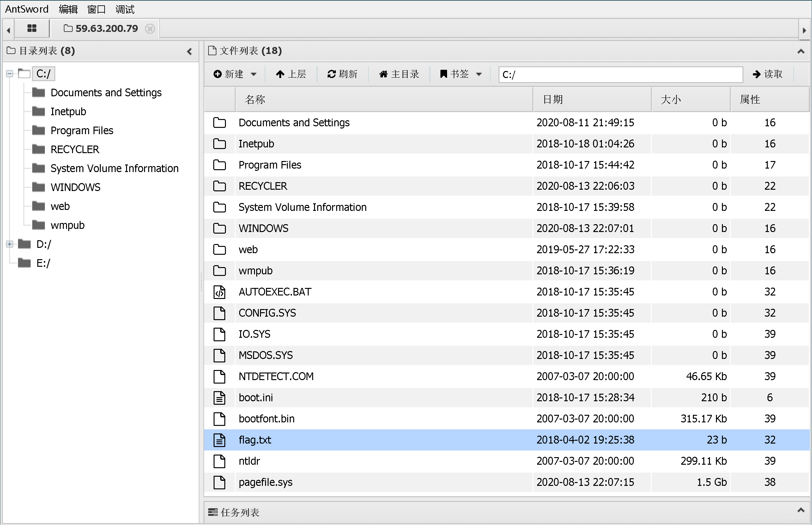
Task: Click the D:/ drive folder icon
Action: tap(24, 244)
